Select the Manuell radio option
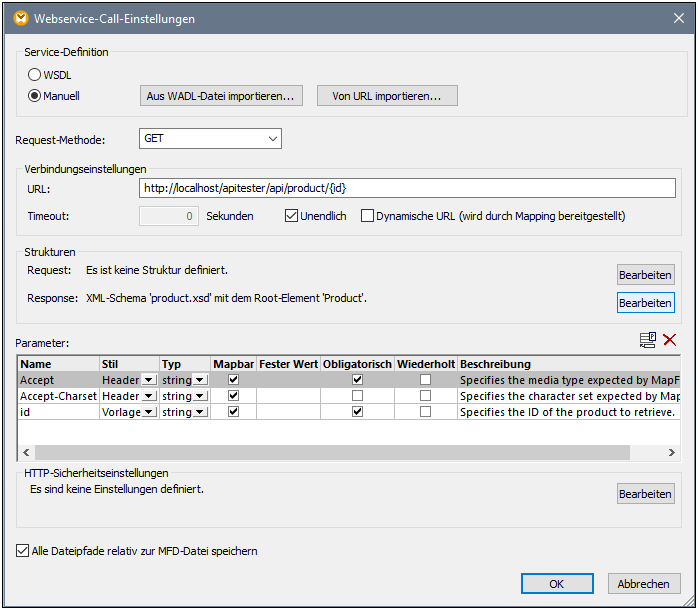This screenshot has height=610, width=698. (x=35, y=96)
